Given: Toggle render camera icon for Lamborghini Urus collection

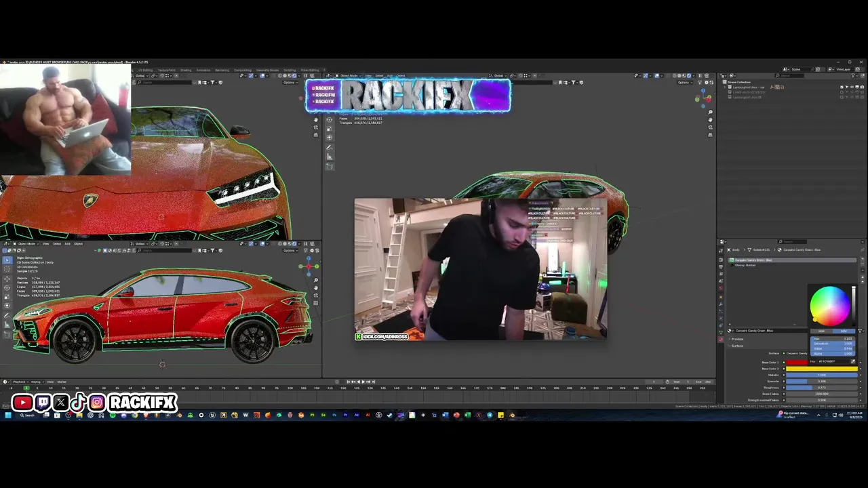Looking at the screenshot, I should [x=862, y=87].
